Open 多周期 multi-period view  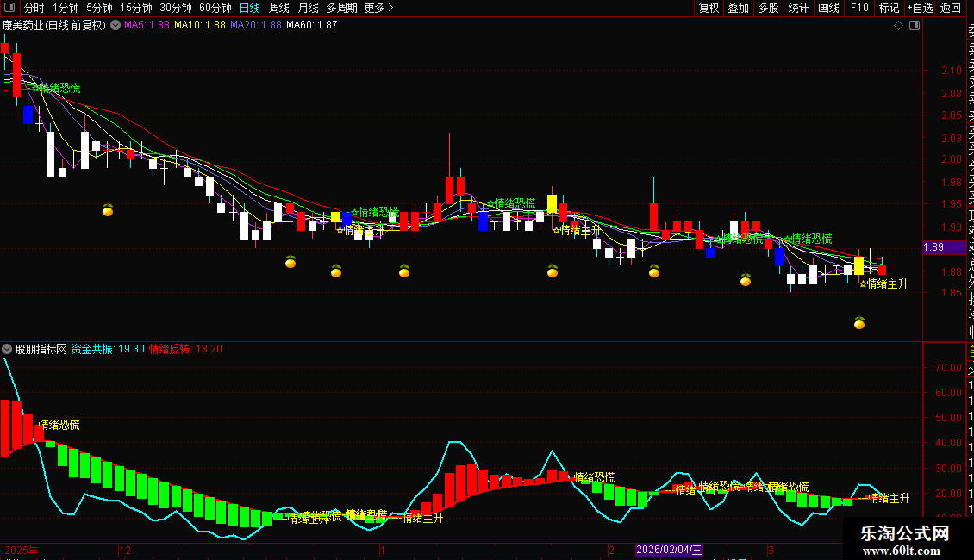pyautogui.click(x=341, y=8)
